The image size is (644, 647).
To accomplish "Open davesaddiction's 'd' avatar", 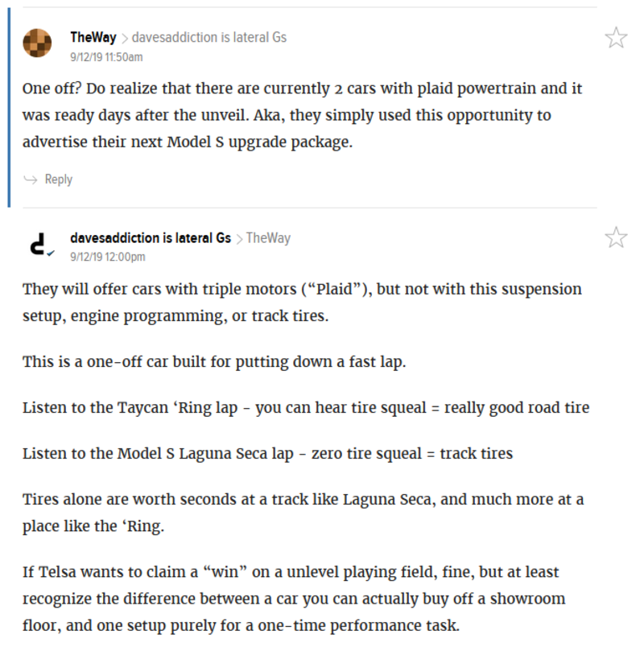I will point(39,244).
